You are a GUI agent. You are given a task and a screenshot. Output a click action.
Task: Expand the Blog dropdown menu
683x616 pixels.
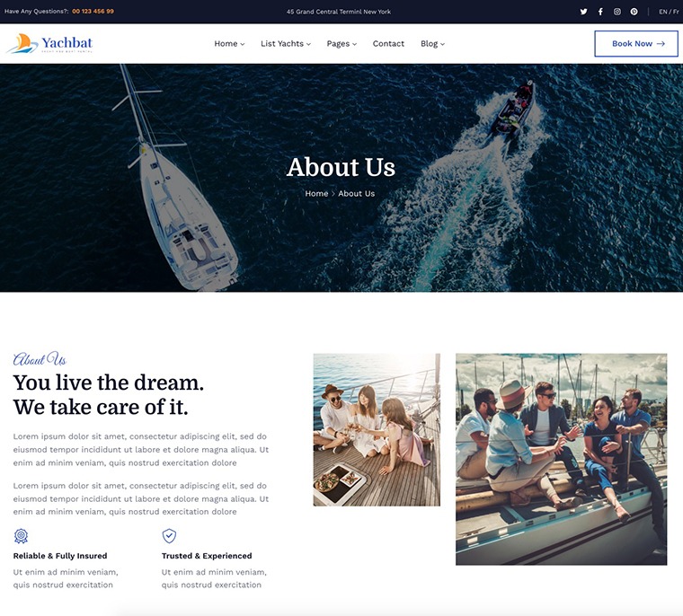point(432,44)
